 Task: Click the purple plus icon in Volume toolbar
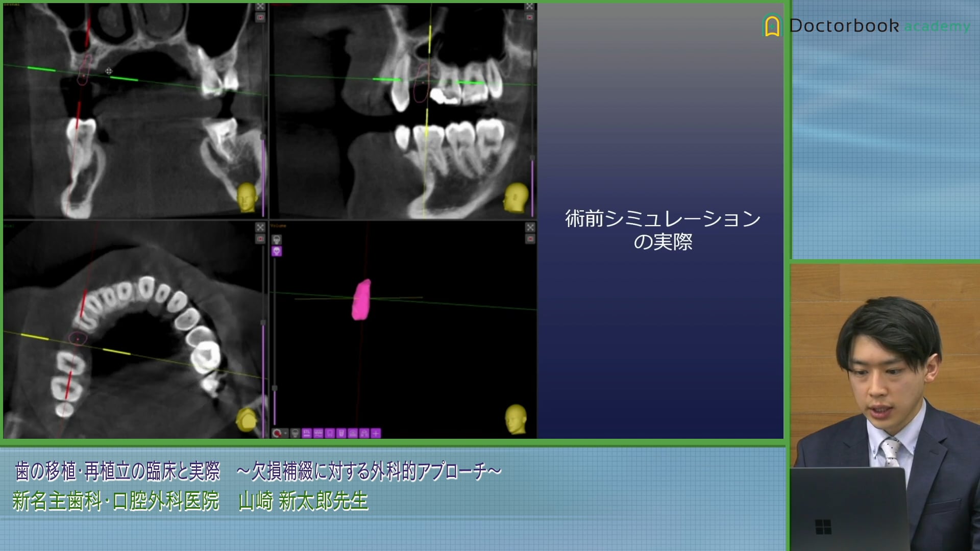click(376, 433)
